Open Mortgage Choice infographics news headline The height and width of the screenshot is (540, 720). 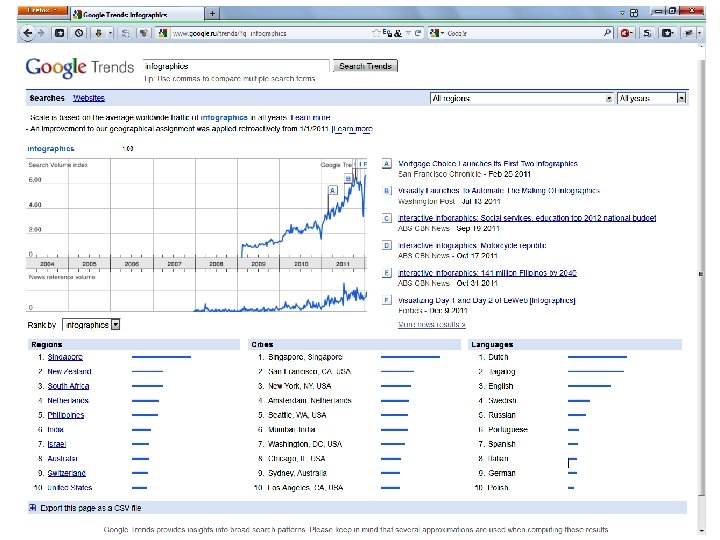pos(488,164)
